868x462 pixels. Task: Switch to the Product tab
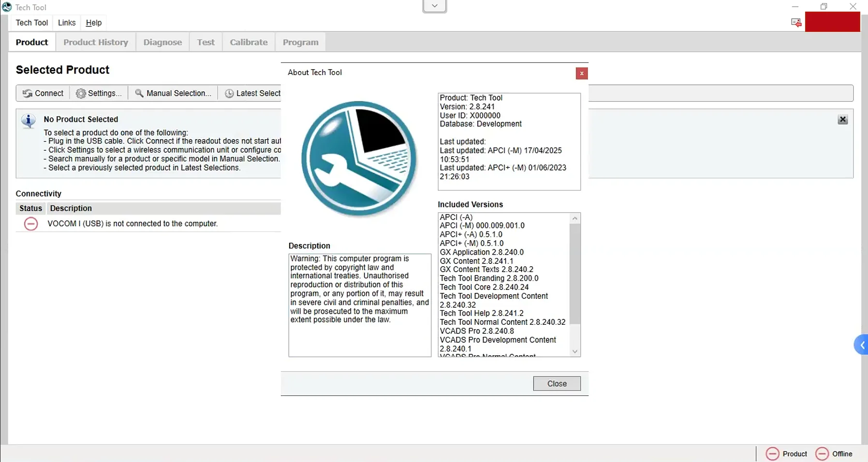point(32,42)
